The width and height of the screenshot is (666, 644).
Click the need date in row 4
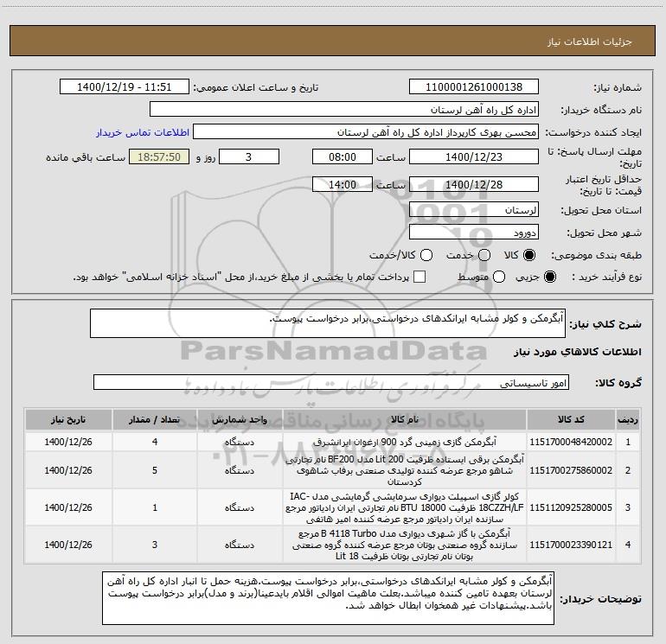click(68, 545)
